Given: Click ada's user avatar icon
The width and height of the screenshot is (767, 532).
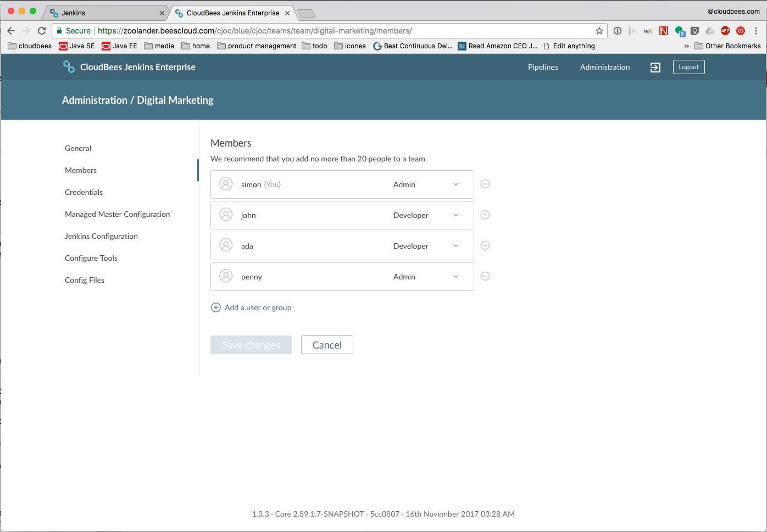Looking at the screenshot, I should coord(226,245).
